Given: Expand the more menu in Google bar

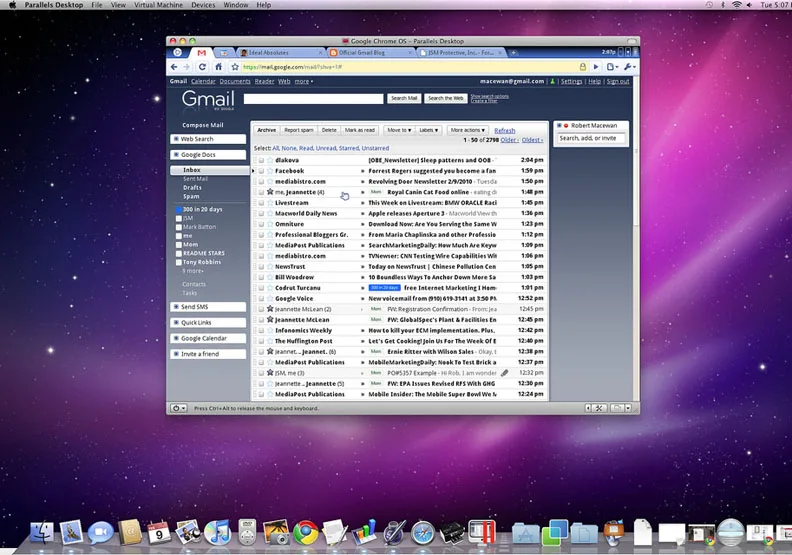Looking at the screenshot, I should [304, 81].
